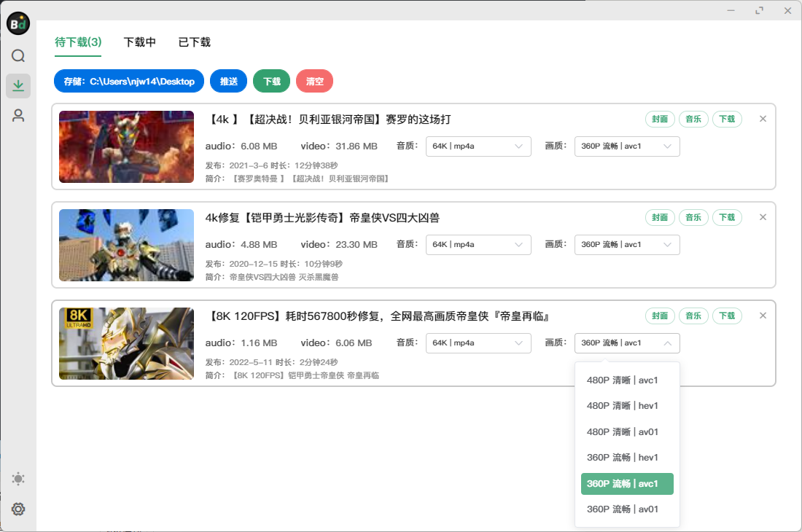Image resolution: width=802 pixels, height=532 pixels.
Task: Open 画质 dropdown for 【4k】赛罗 video
Action: [627, 146]
